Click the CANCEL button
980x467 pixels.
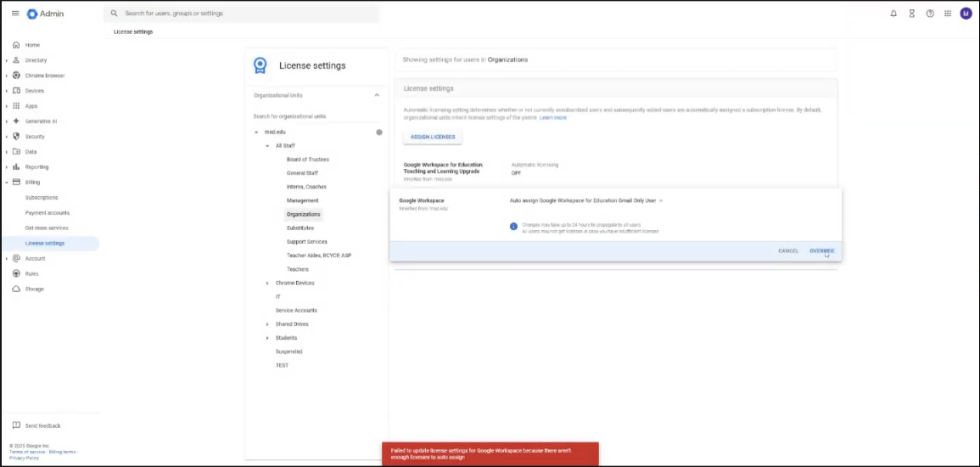[788, 250]
